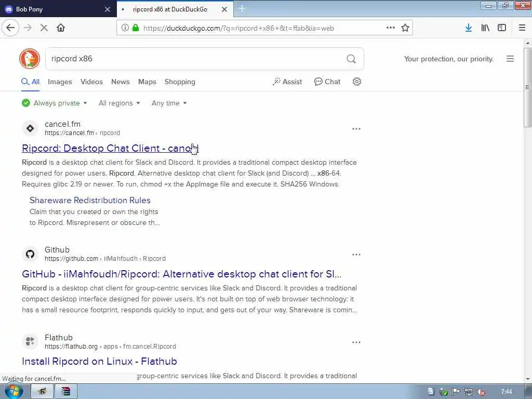Click the https://cancel.fm ripcord URL
The width and height of the screenshot is (532, 399).
click(x=83, y=132)
